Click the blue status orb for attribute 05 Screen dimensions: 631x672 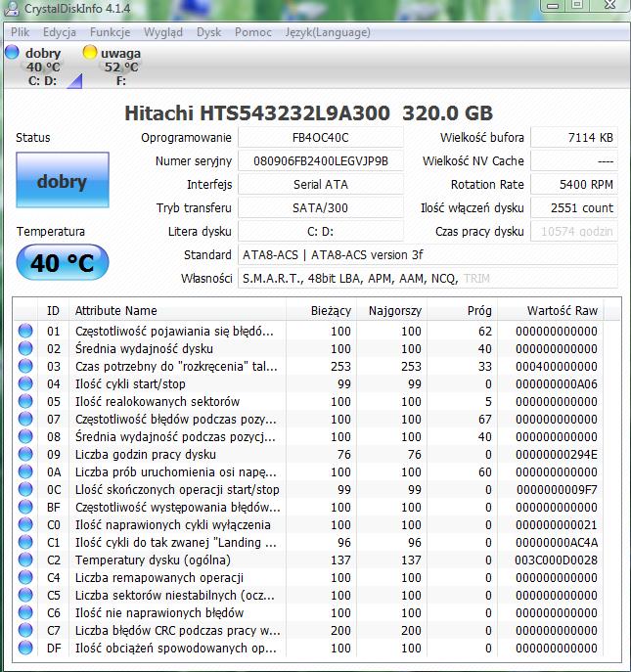tap(25, 401)
